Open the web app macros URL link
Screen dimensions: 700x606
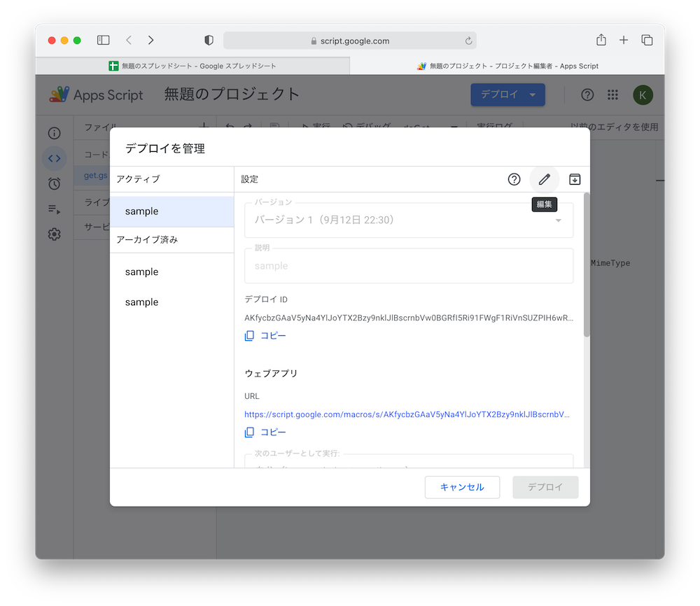pyautogui.click(x=407, y=414)
